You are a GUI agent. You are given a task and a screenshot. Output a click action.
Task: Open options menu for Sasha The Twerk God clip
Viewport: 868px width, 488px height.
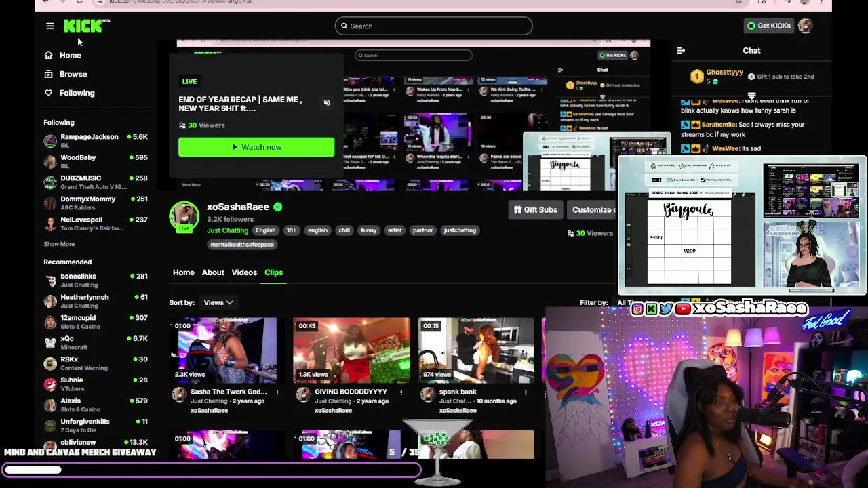[x=277, y=392]
